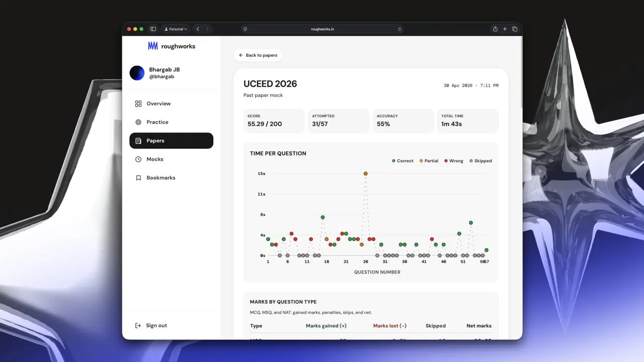Image resolution: width=644 pixels, height=362 pixels.
Task: Open Bhargab JB profile avatar
Action: [137, 73]
